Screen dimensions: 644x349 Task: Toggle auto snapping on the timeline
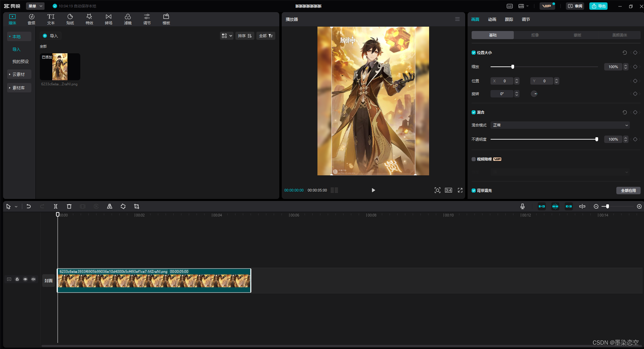[555, 206]
